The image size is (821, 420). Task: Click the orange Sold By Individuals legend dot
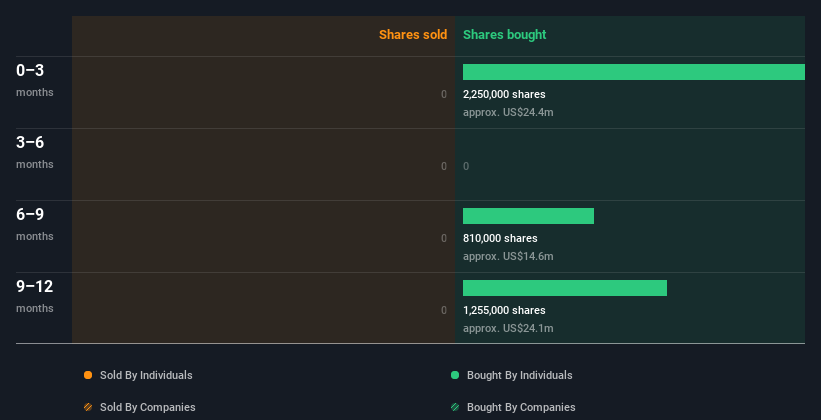[88, 375]
